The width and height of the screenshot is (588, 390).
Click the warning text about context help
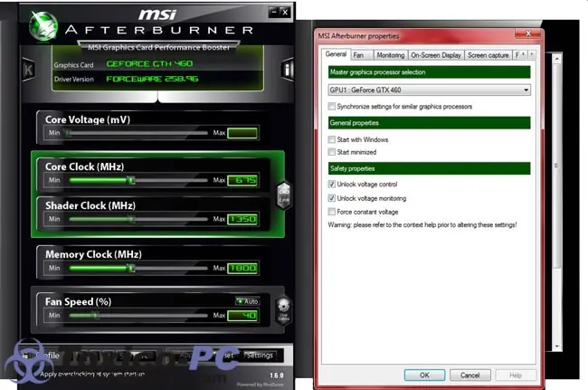click(422, 224)
